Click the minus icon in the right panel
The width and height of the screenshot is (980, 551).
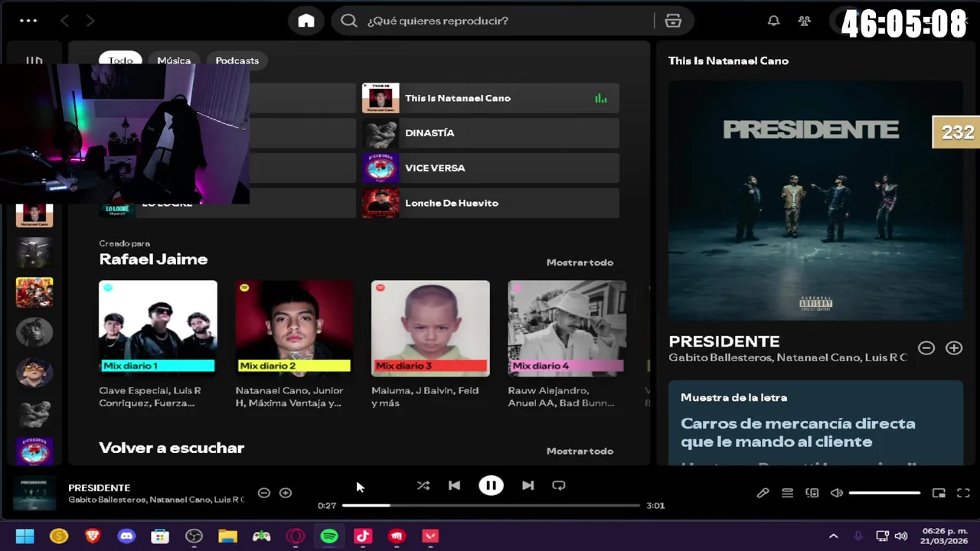point(926,348)
